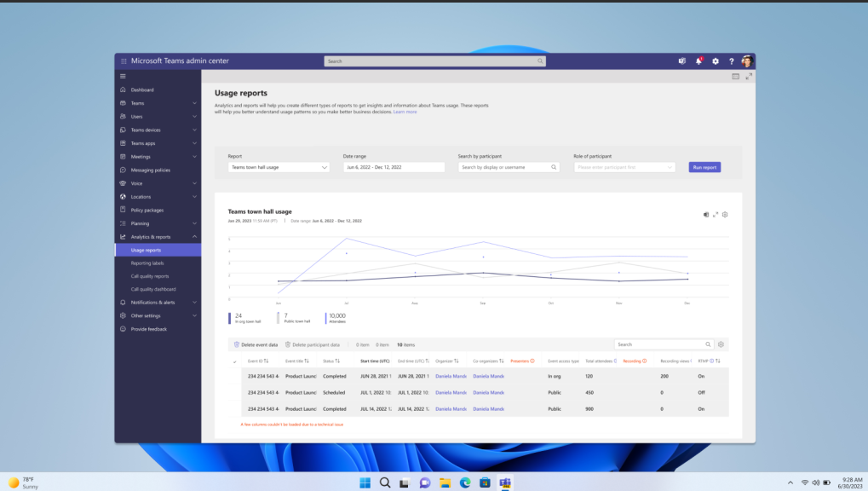Open the help question mark
Screen dimensions: 868x491
(x=731, y=61)
